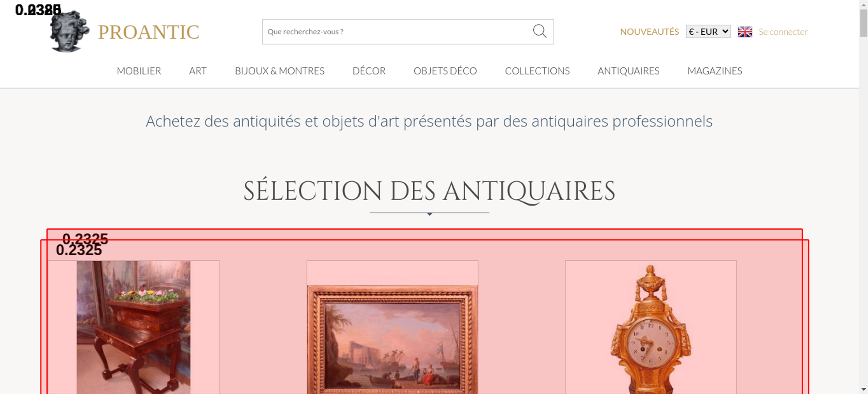The height and width of the screenshot is (394, 868).
Task: Open the BIJOUX & MONTRES menu
Action: pyautogui.click(x=279, y=71)
